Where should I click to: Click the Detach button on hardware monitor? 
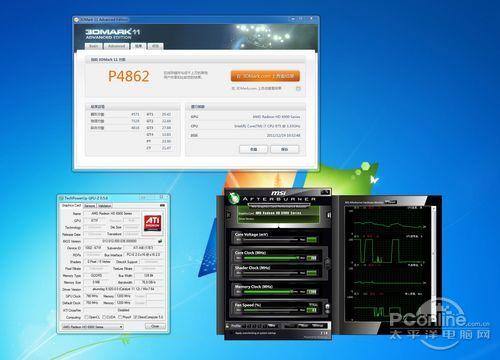tap(391, 202)
